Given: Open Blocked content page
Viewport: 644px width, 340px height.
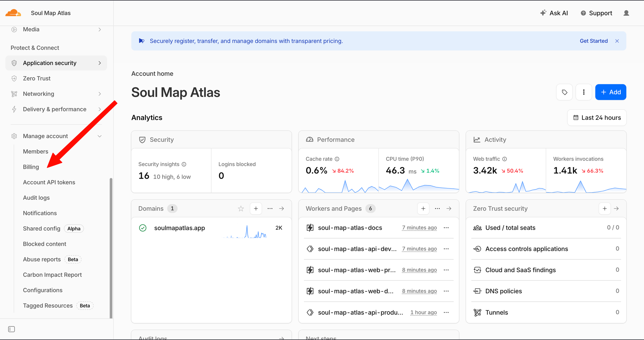Looking at the screenshot, I should click(44, 244).
